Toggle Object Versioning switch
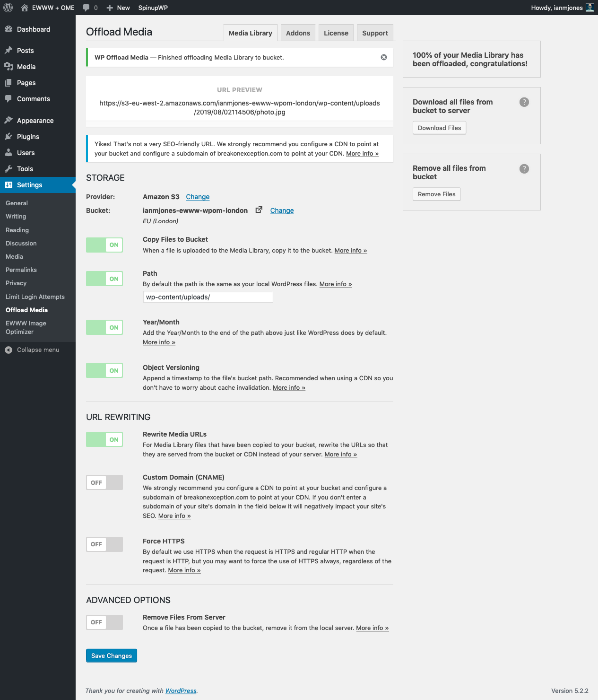The height and width of the screenshot is (700, 598). point(104,370)
